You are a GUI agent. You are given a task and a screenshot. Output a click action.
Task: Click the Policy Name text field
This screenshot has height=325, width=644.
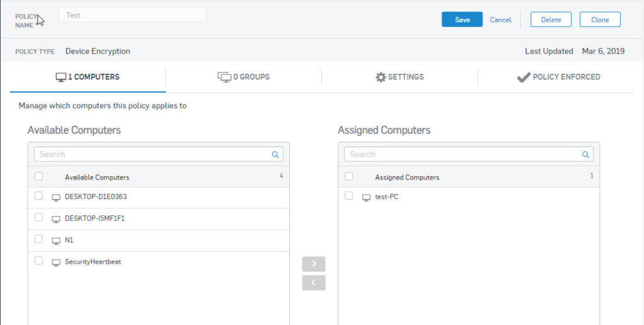pyautogui.click(x=133, y=15)
